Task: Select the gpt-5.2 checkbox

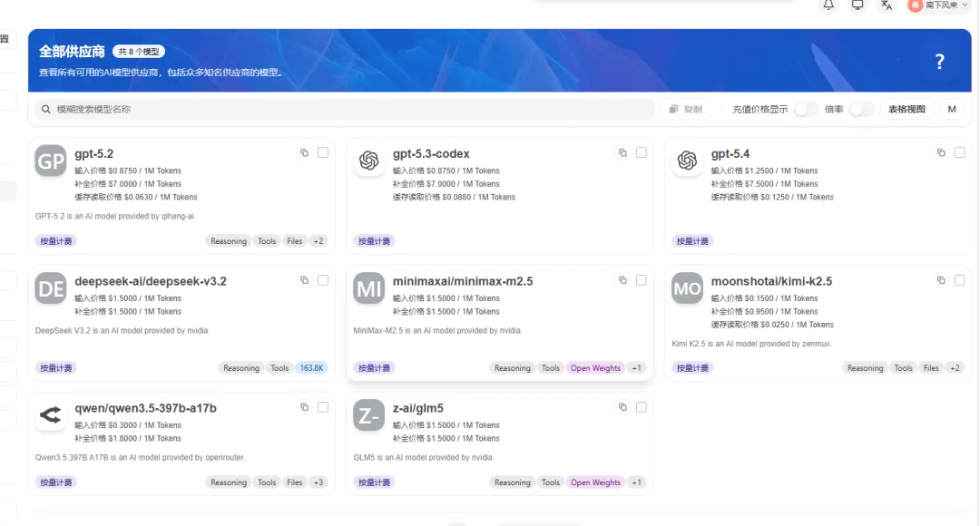Action: pyautogui.click(x=323, y=152)
